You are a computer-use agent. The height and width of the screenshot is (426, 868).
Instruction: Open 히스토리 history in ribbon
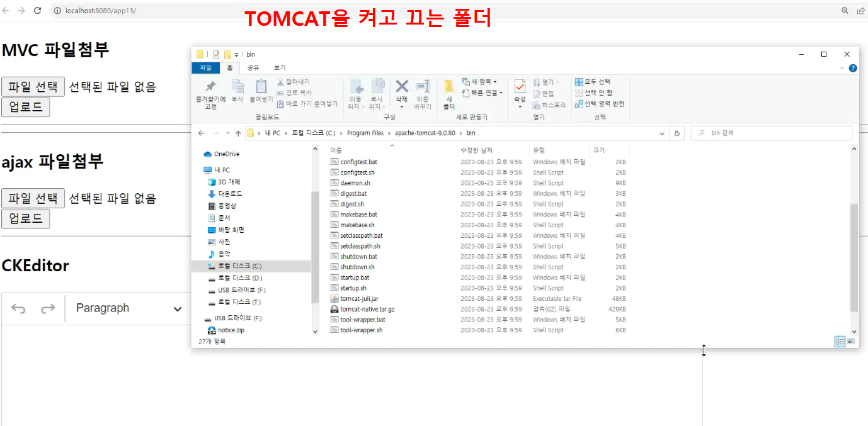click(549, 105)
